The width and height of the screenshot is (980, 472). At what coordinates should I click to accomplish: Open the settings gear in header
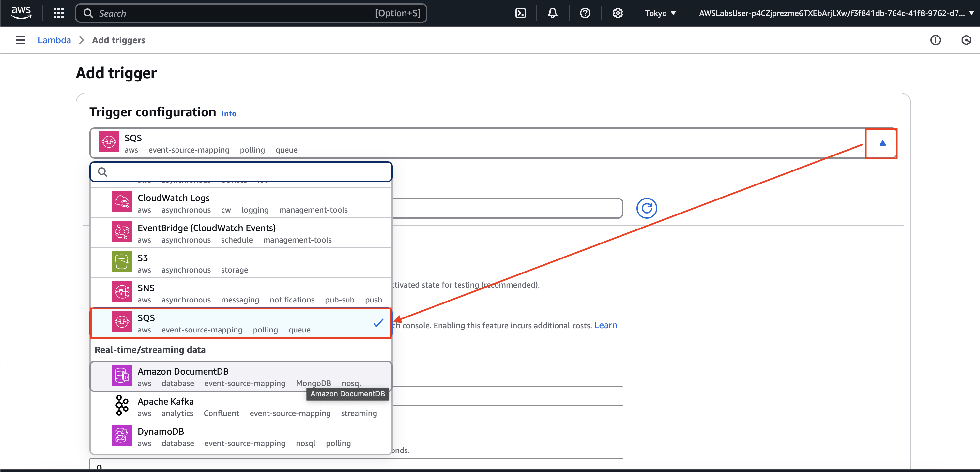618,13
